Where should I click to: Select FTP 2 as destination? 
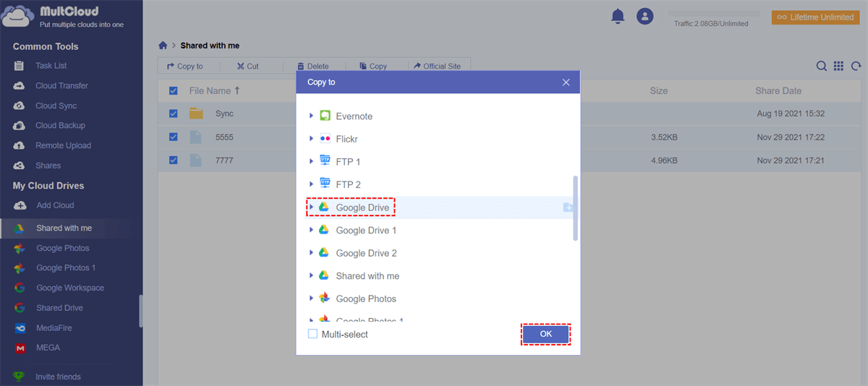point(348,184)
